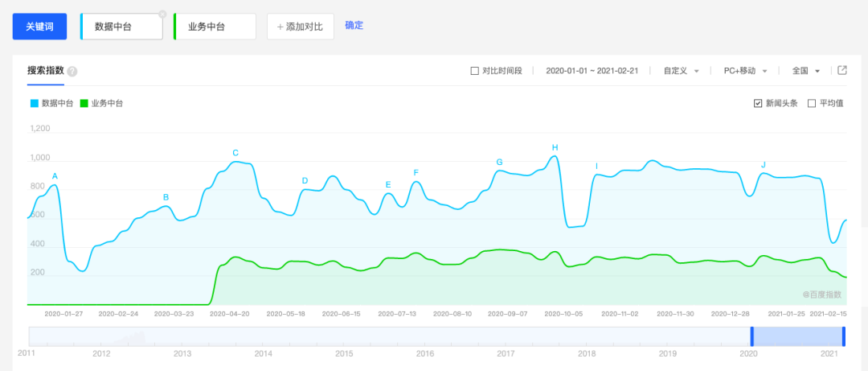
Task: Click news marker J on the chart
Action: (x=763, y=165)
